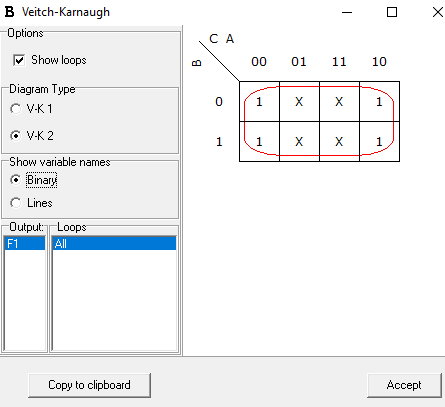Select the V-K 2 diagram type
Screen dimensions: 445x407
pos(15,136)
